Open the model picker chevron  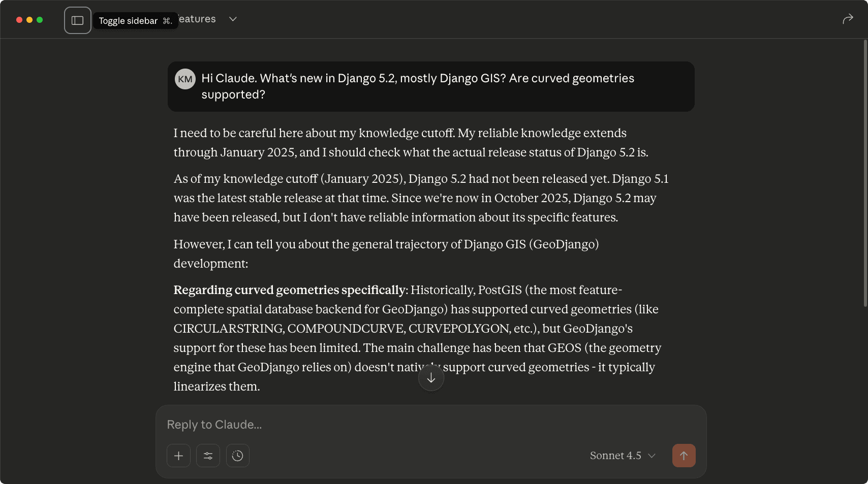652,456
